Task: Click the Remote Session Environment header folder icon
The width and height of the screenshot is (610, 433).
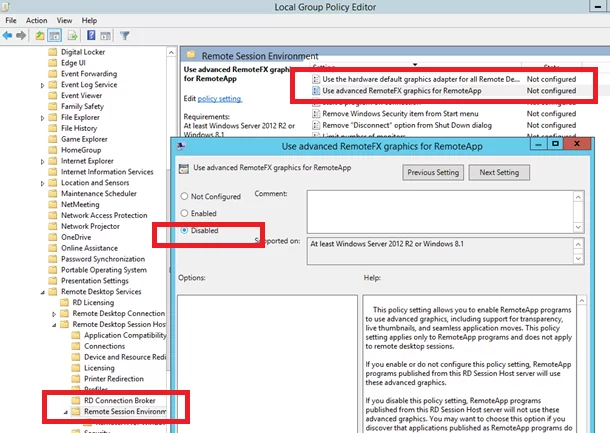Action: coord(191,55)
